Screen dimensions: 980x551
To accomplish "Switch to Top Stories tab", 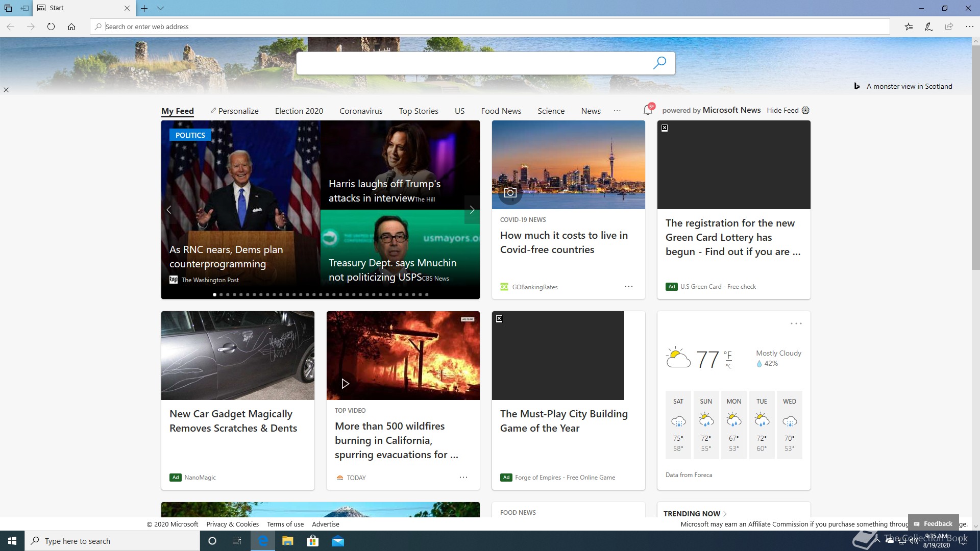I will [419, 111].
